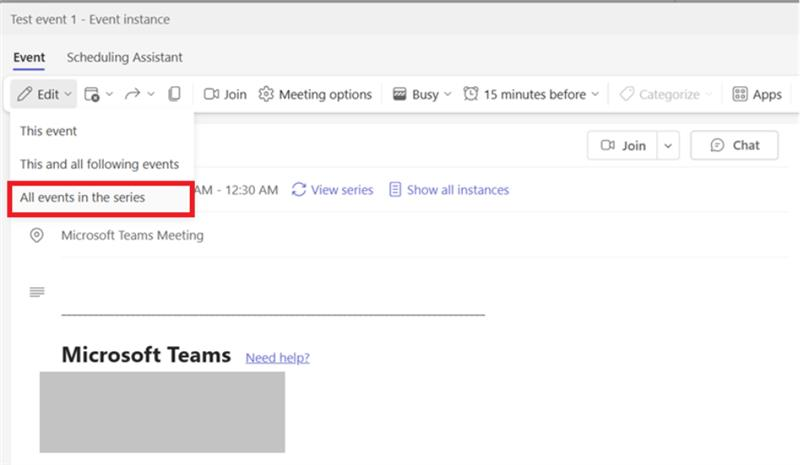Expand the Join button split arrow

[x=668, y=146]
